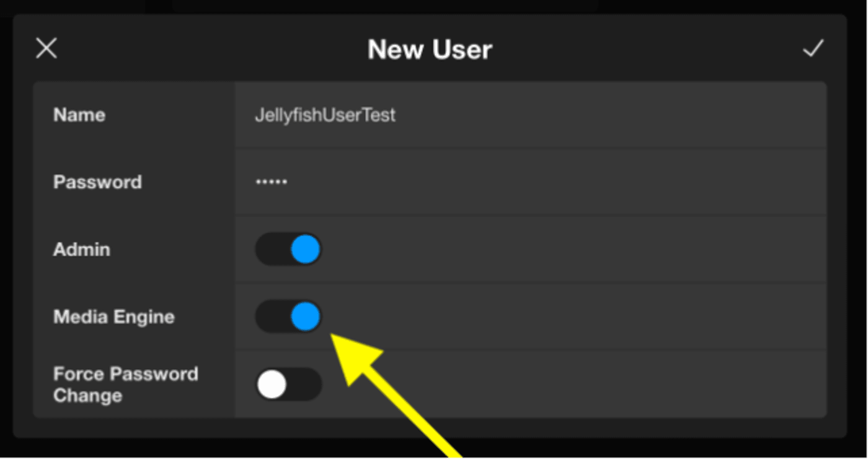This screenshot has height=459, width=868.
Task: Click the Media Engine label
Action: [114, 317]
